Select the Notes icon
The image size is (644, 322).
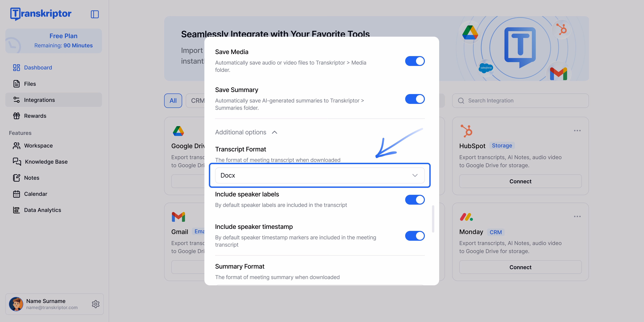coord(16,178)
